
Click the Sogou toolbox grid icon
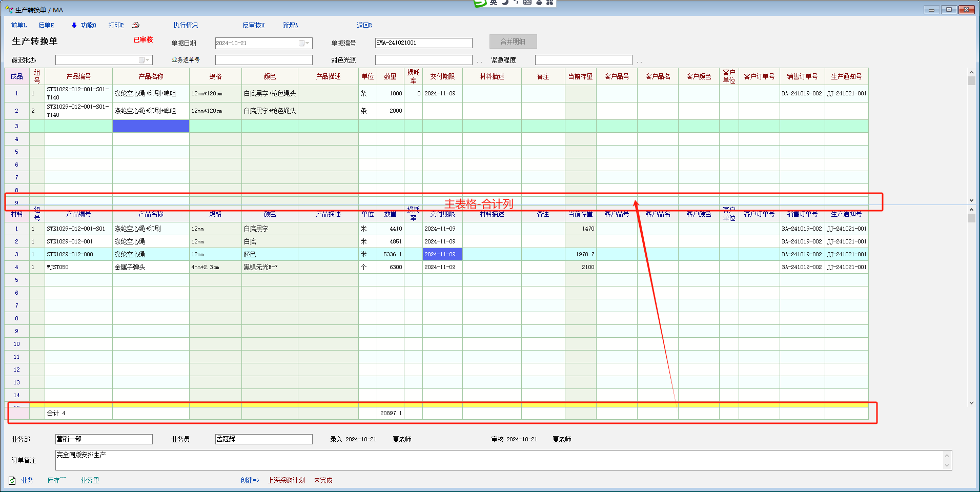(549, 3)
